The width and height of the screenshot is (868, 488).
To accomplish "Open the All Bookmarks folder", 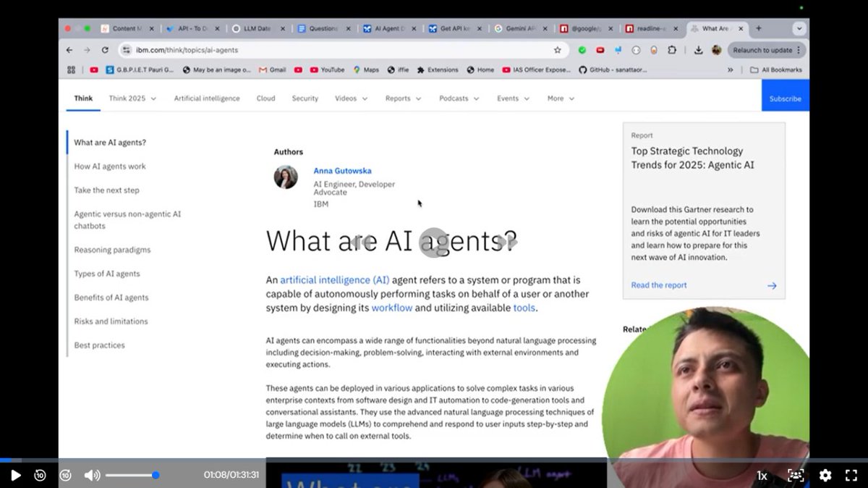I will [x=775, y=70].
